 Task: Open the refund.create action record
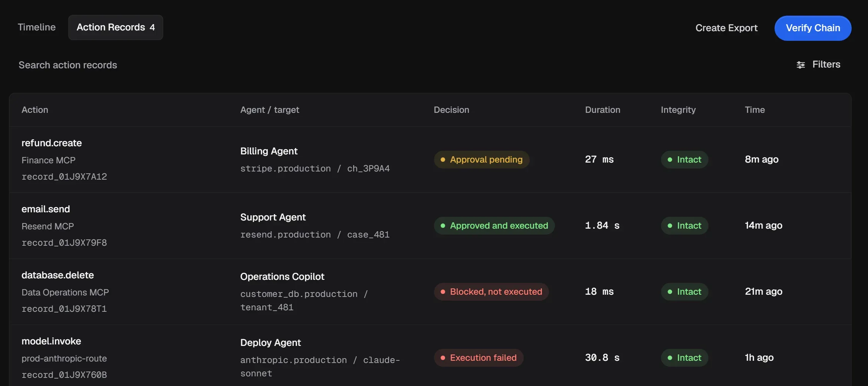(x=430, y=160)
